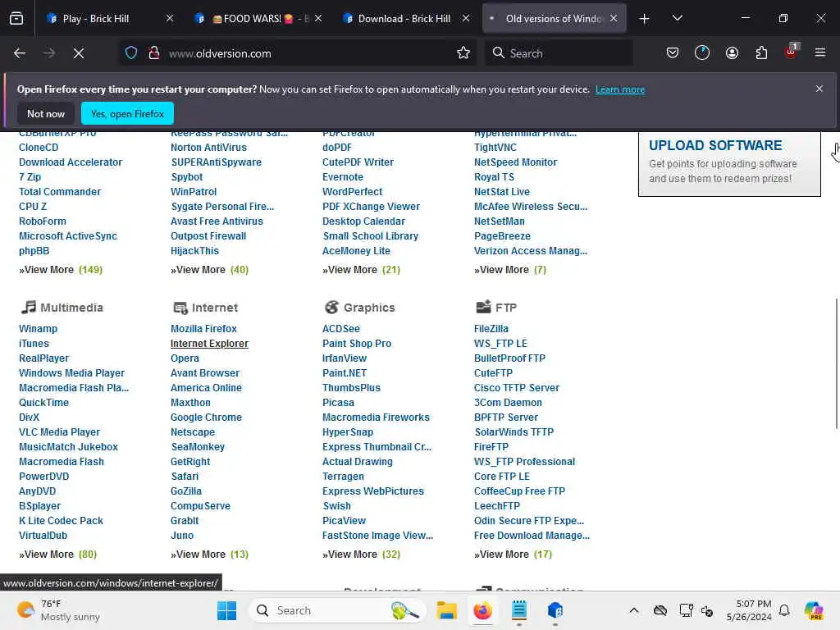Click Yes, open Firefox button
Image resolution: width=840 pixels, height=630 pixels.
127,113
